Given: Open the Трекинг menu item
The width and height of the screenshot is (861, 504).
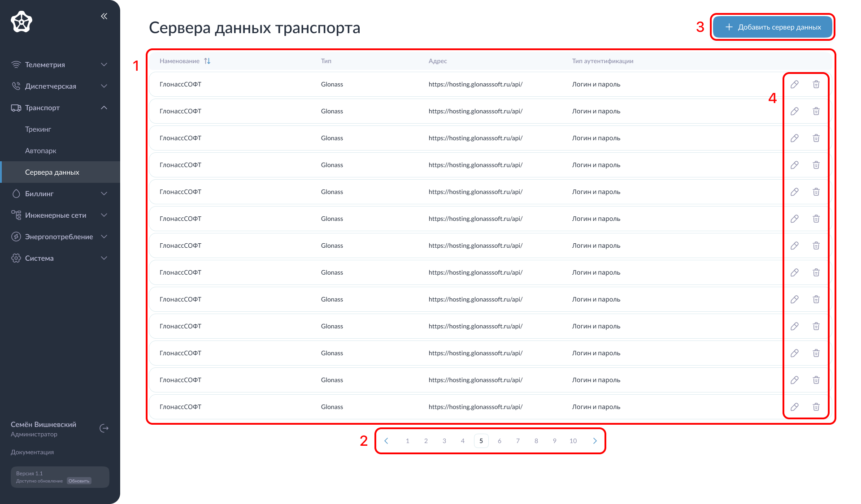Looking at the screenshot, I should click(38, 129).
